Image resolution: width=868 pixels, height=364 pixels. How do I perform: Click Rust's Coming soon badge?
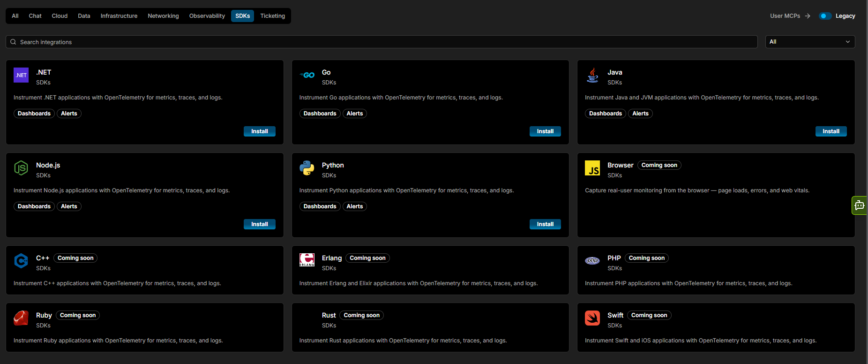361,315
